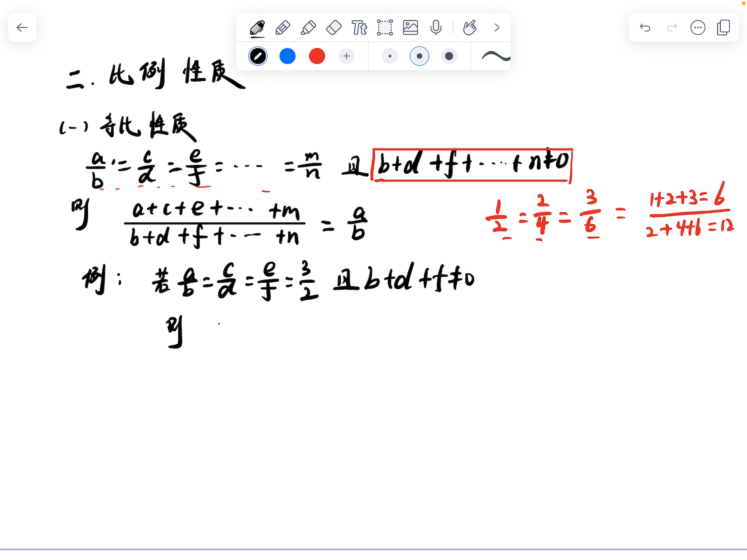Select the pencil tool
The image size is (747, 560).
pyautogui.click(x=283, y=28)
